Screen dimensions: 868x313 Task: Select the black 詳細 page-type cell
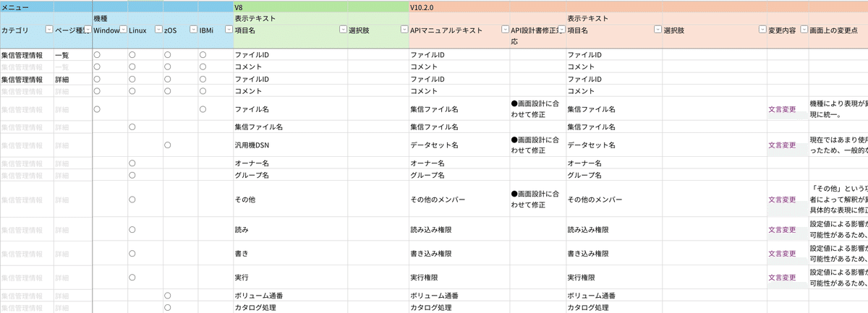[72, 79]
